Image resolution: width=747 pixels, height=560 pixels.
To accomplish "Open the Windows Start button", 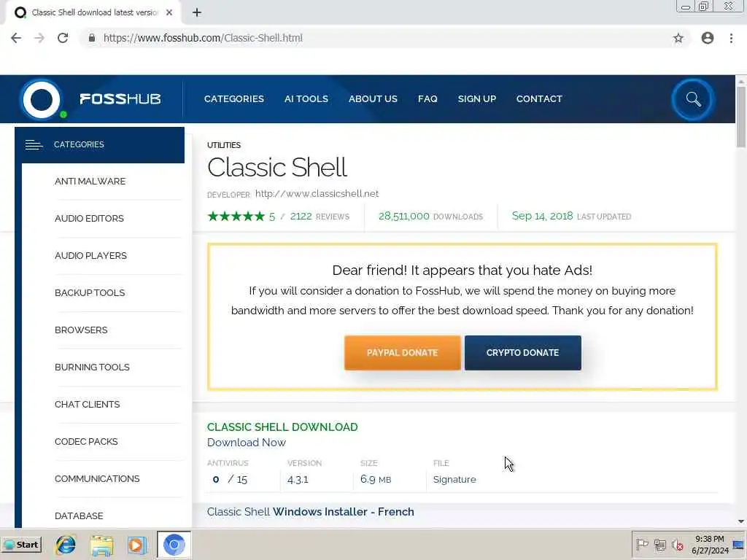I will coord(21,545).
